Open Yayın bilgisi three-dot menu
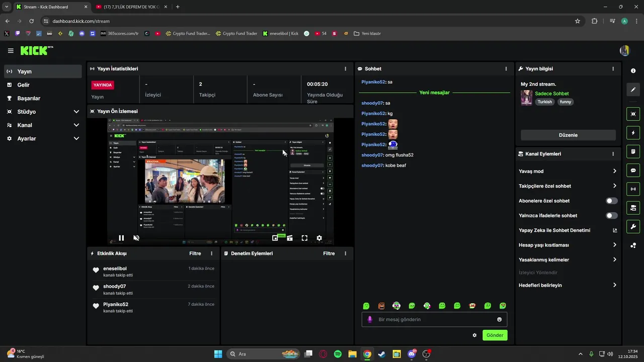644x362 pixels. click(x=613, y=69)
